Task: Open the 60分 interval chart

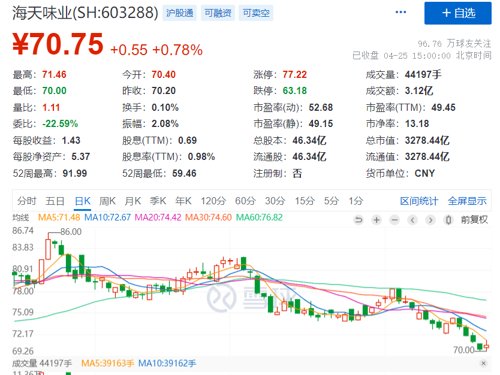Action: [x=245, y=201]
